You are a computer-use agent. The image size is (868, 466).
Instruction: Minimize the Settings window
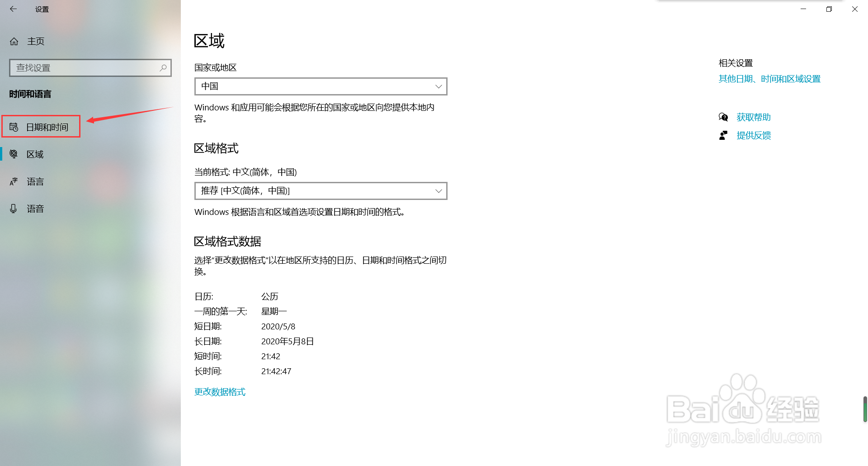[803, 9]
